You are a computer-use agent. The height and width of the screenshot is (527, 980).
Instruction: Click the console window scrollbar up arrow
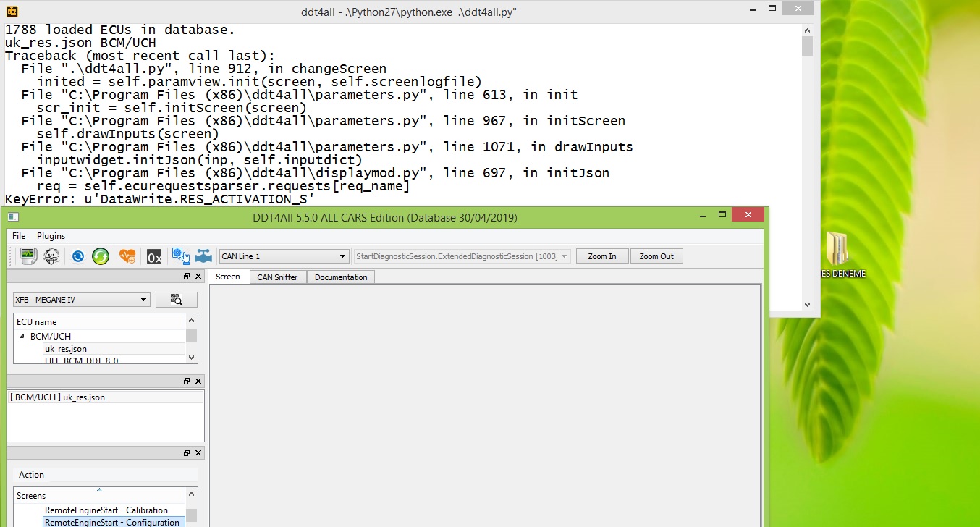point(806,30)
